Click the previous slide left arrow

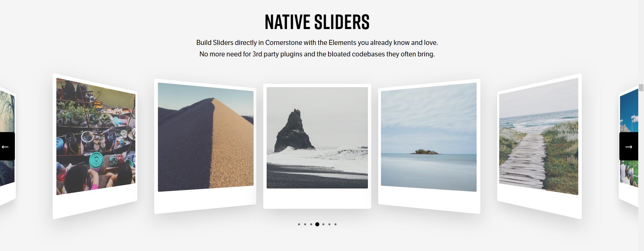pyautogui.click(x=7, y=146)
